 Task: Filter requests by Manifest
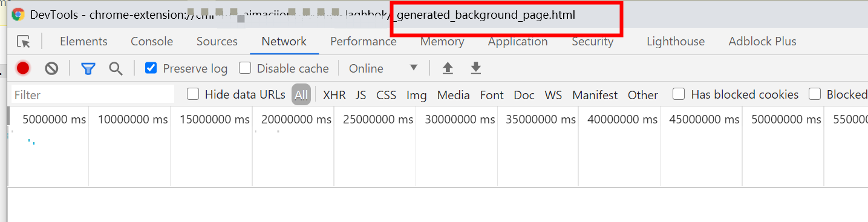pyautogui.click(x=595, y=95)
